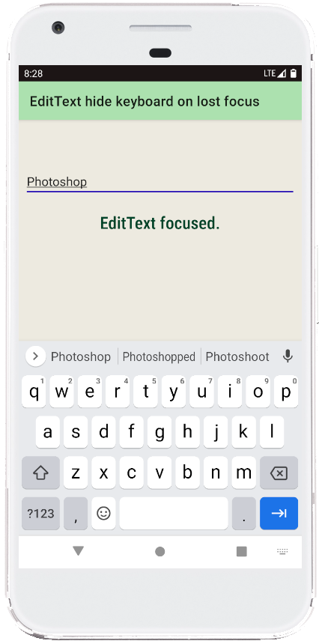Toggle the shift key on keyboard

(40, 473)
